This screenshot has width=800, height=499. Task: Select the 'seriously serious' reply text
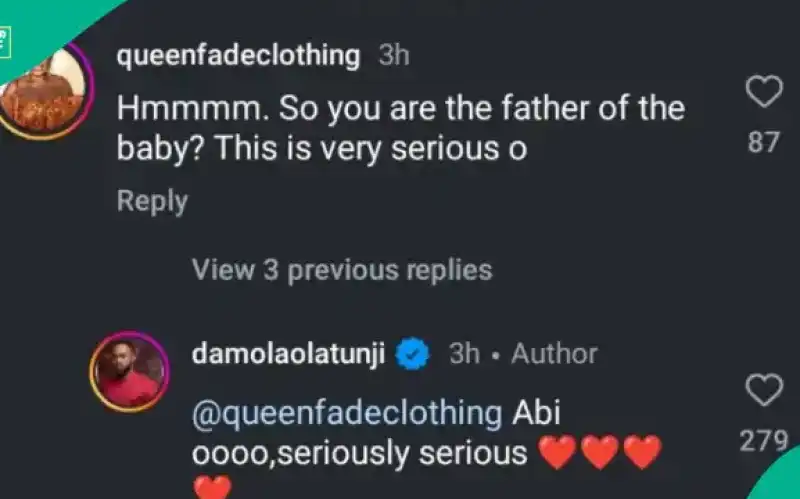pyautogui.click(x=360, y=453)
